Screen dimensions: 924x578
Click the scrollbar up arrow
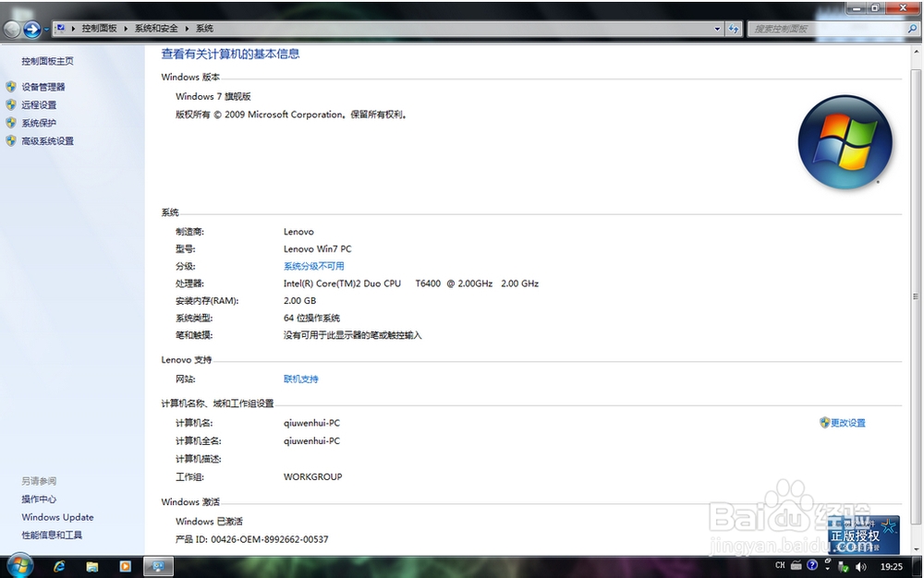916,52
